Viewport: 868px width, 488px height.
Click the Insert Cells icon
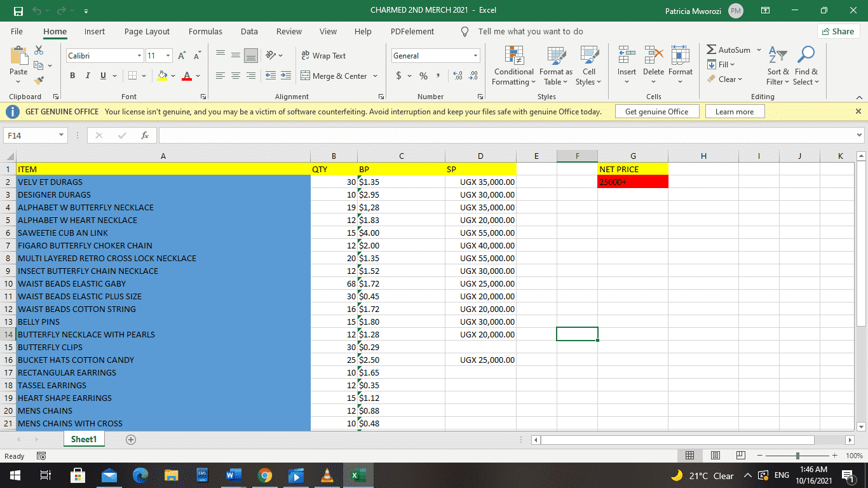(x=627, y=60)
